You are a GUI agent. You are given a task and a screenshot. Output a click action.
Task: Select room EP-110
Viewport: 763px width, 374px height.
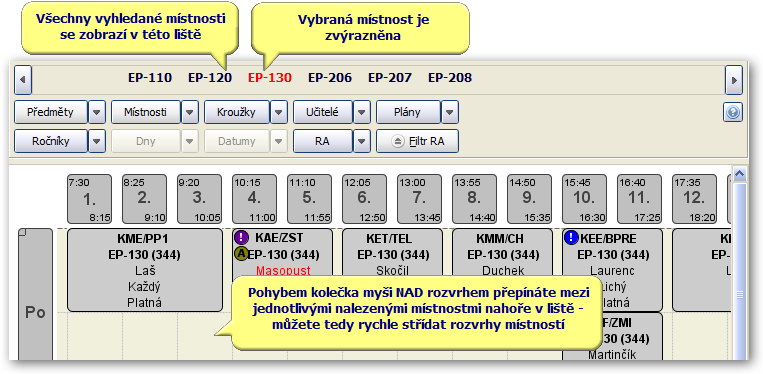click(x=150, y=78)
